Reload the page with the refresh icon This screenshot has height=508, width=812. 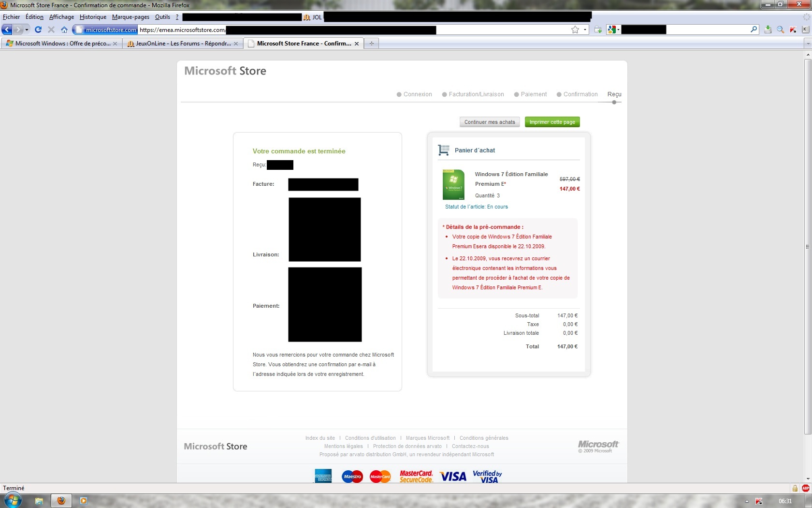tap(38, 30)
